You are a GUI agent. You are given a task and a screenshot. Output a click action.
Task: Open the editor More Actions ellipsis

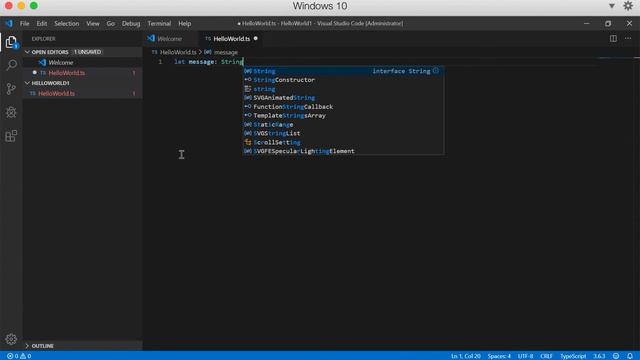628,38
